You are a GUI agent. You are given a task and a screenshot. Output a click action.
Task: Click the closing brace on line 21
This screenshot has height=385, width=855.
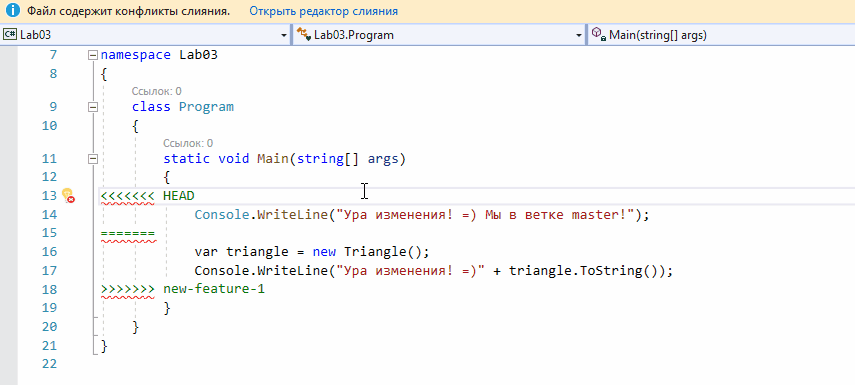[x=104, y=345]
